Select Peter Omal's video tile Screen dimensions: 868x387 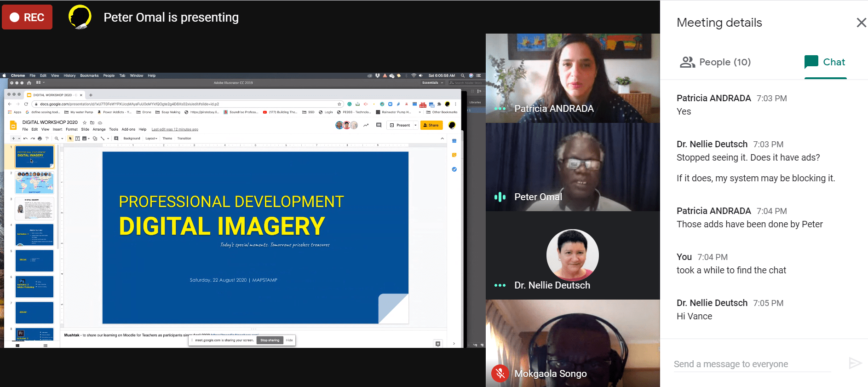point(573,167)
